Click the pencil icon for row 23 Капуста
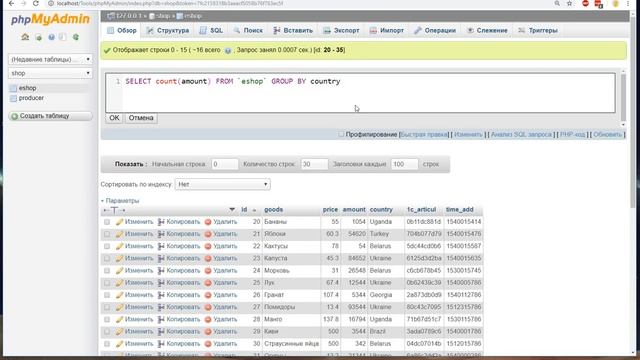Image resolution: width=640 pixels, height=360 pixels. (x=119, y=259)
